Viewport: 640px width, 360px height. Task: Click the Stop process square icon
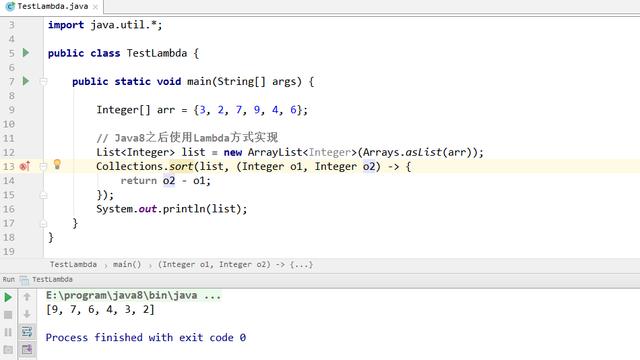click(8, 315)
